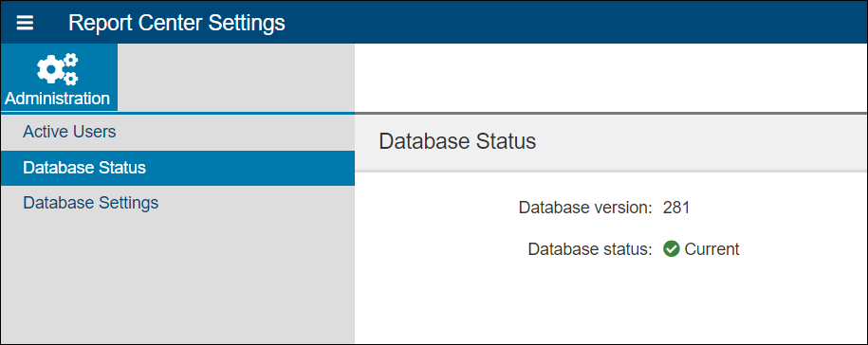The image size is (868, 345).
Task: Click blank white area above Database Status heading
Action: 611,78
